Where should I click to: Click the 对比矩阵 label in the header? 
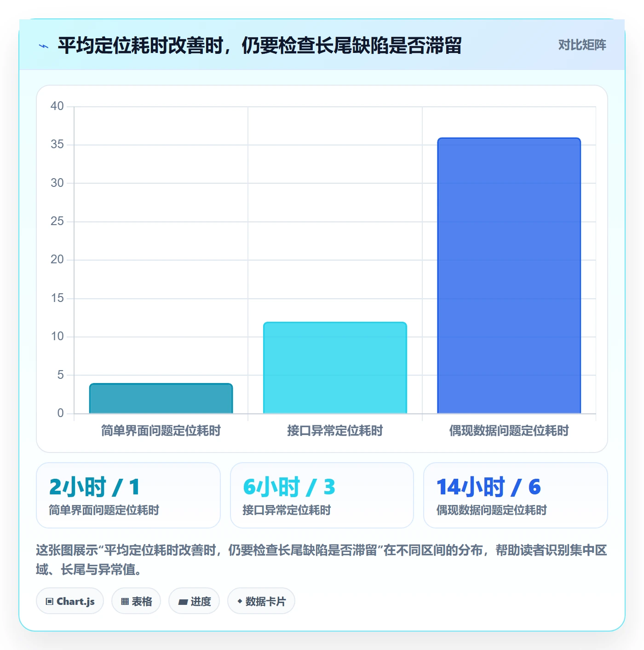point(582,45)
